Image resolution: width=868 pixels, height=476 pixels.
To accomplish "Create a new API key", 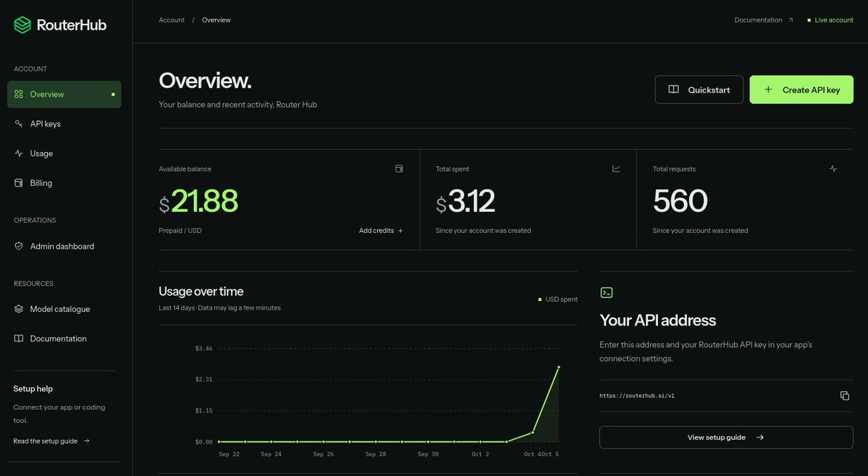I will point(801,90).
